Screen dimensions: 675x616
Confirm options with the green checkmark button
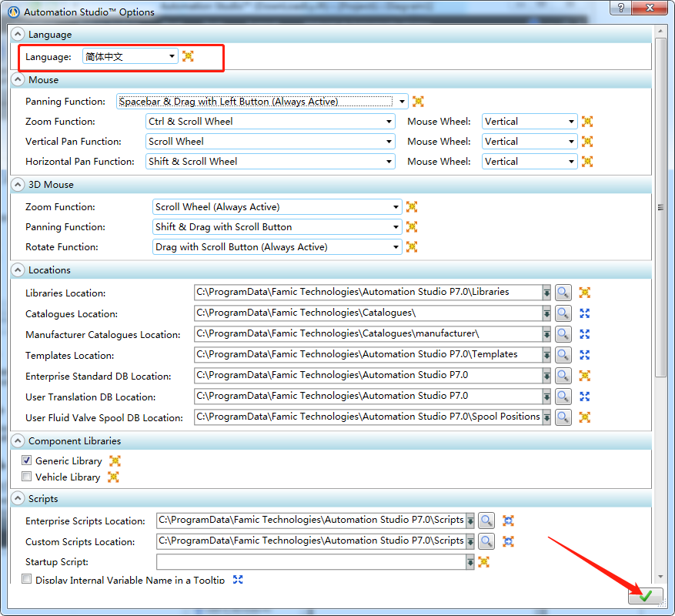point(645,596)
